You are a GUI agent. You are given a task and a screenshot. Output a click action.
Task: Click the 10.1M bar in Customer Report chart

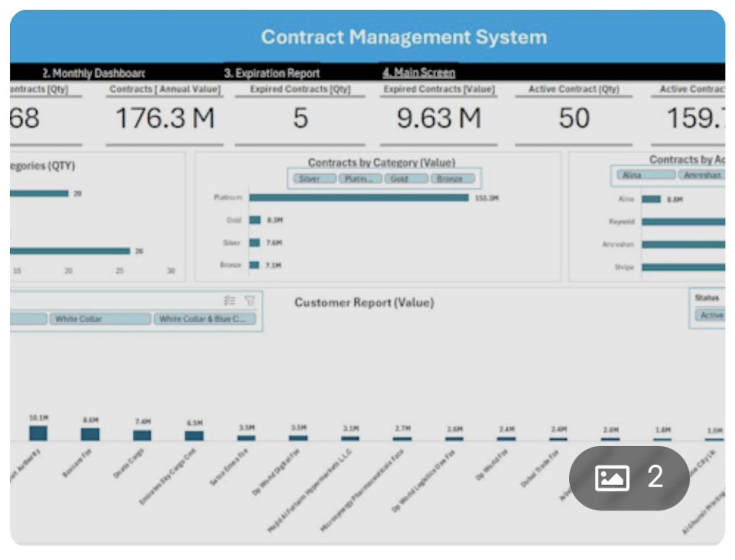[37, 433]
